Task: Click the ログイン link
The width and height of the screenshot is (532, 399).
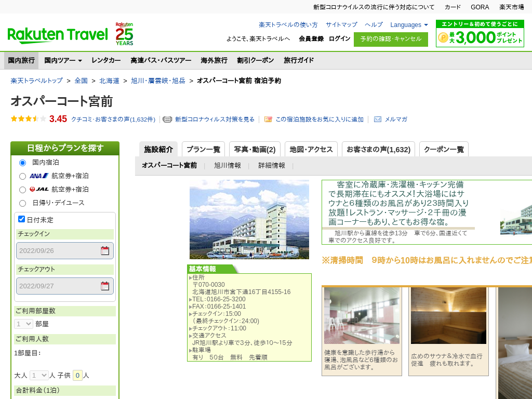Action: click(x=340, y=38)
